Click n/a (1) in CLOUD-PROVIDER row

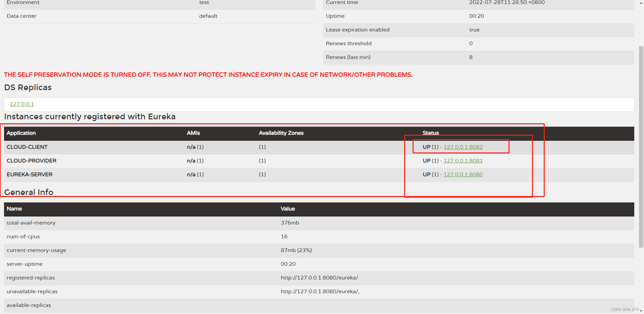195,161
